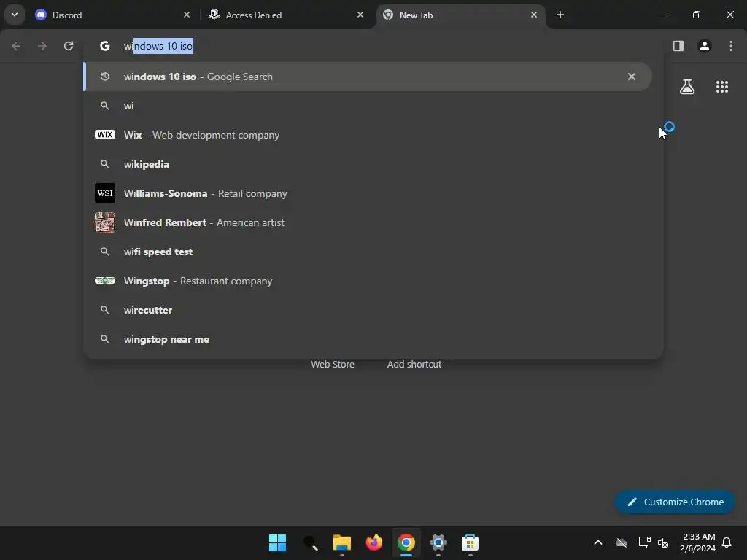
Task: Open the Chrome profile icon
Action: coord(705,46)
